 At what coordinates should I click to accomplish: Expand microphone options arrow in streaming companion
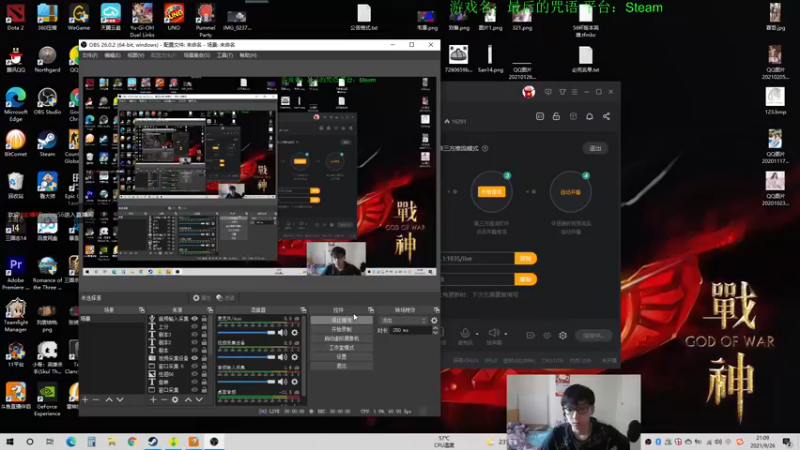point(477,334)
